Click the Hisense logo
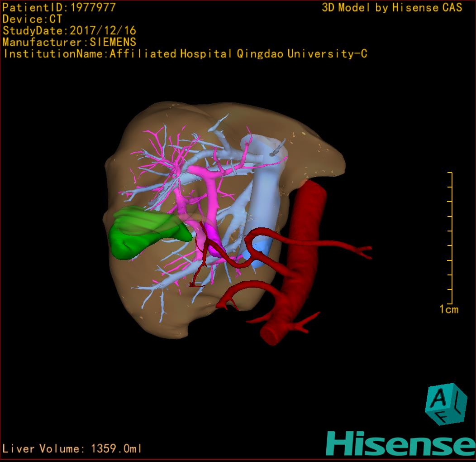The width and height of the screenshot is (476, 462). click(401, 444)
